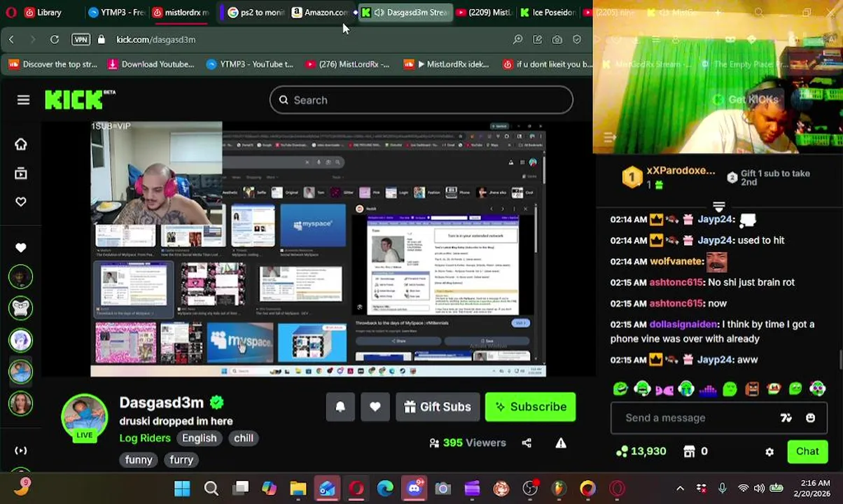Insert the first green laughing emote

pyautogui.click(x=620, y=388)
